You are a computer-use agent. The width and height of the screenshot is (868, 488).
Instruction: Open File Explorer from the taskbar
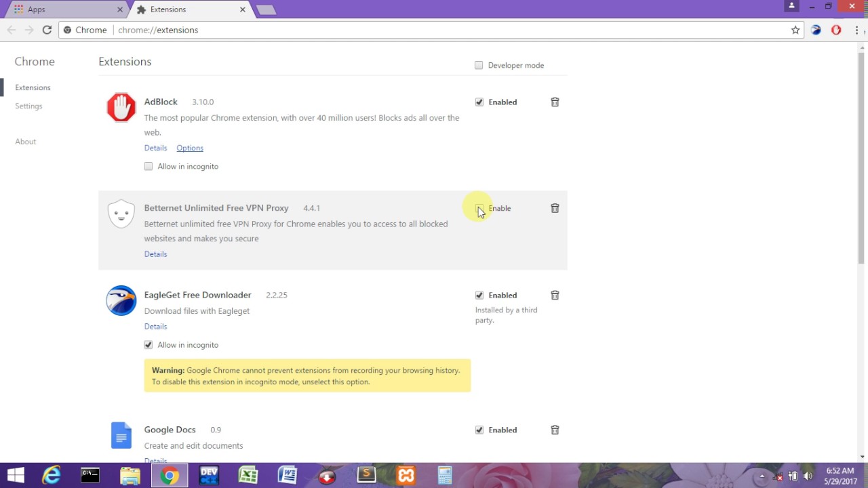coord(130,475)
